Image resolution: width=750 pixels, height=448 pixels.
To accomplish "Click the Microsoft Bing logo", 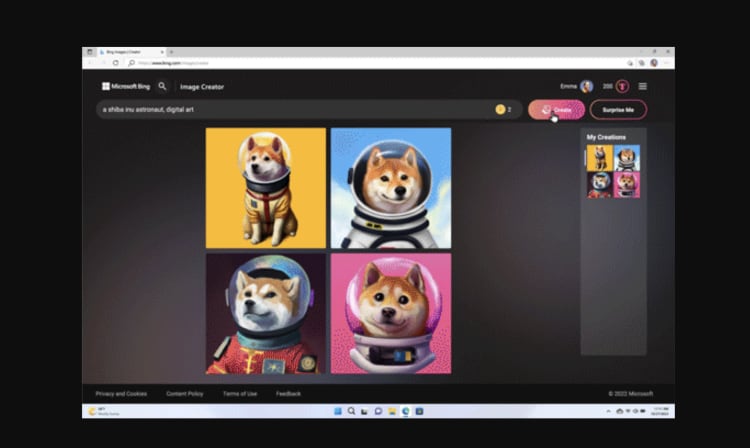I will [x=125, y=87].
